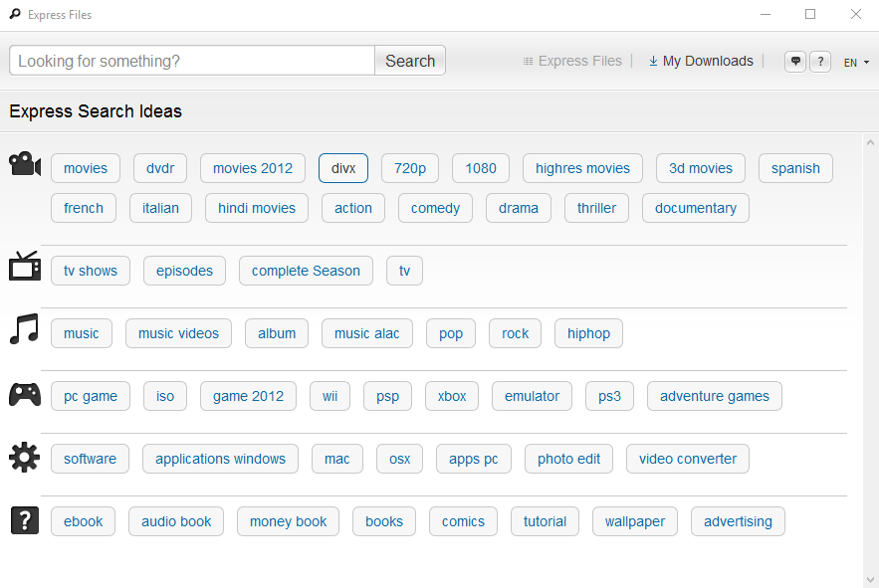Select the divx search idea

tap(343, 168)
